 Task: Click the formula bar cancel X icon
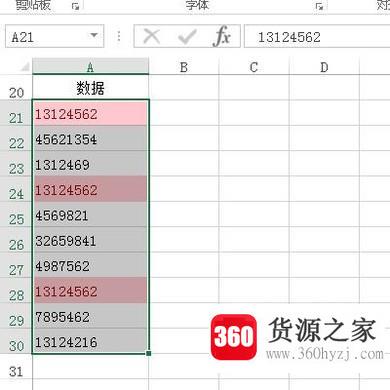[152, 36]
